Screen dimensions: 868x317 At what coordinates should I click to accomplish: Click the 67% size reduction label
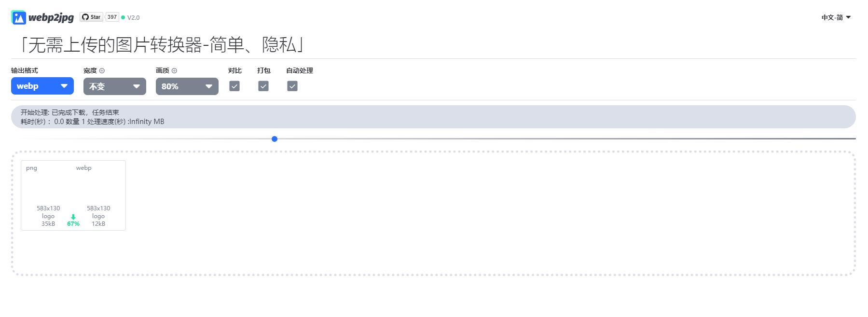[73, 224]
